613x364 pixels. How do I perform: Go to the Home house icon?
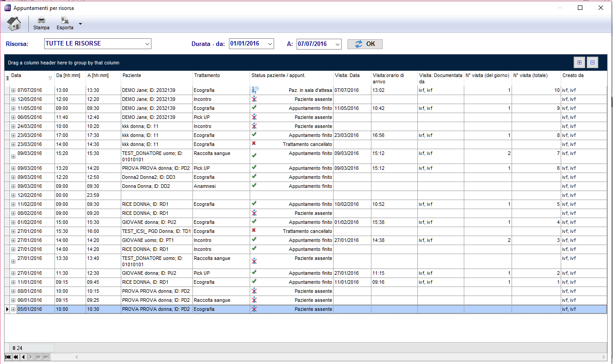coord(14,23)
